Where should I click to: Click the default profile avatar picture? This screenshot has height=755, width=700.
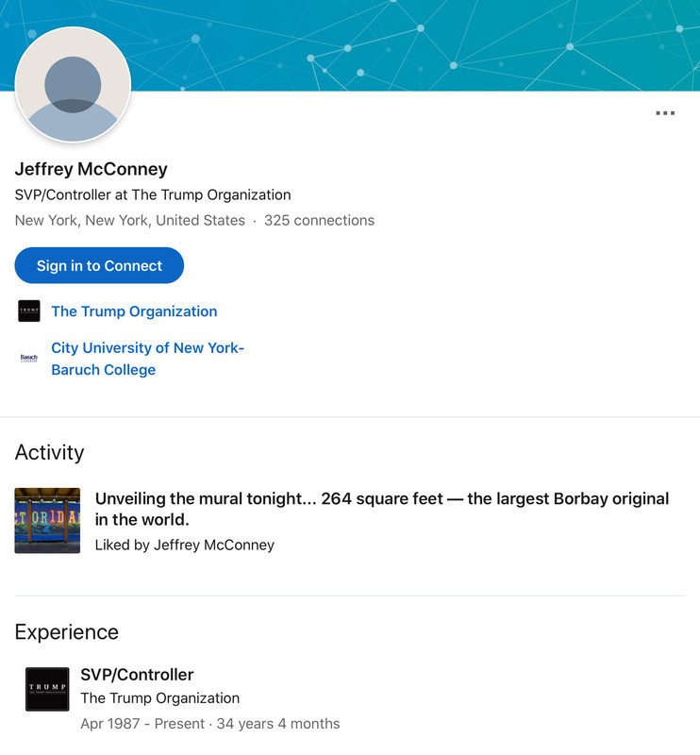pos(73,85)
